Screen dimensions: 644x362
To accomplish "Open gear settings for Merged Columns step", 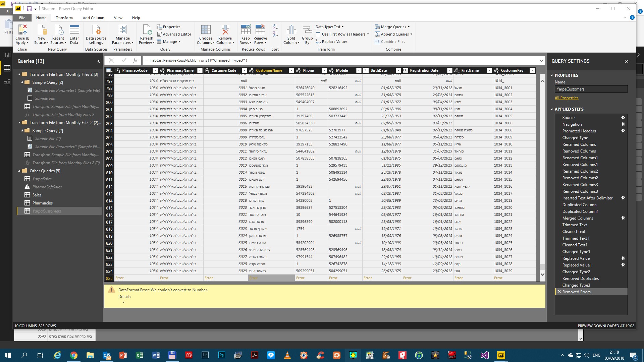I will click(623, 218).
